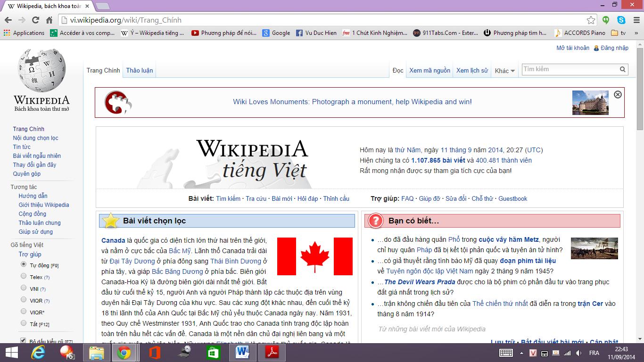The width and height of the screenshot is (644, 362).
Task: Open the Google bookmark
Action: pos(276,33)
